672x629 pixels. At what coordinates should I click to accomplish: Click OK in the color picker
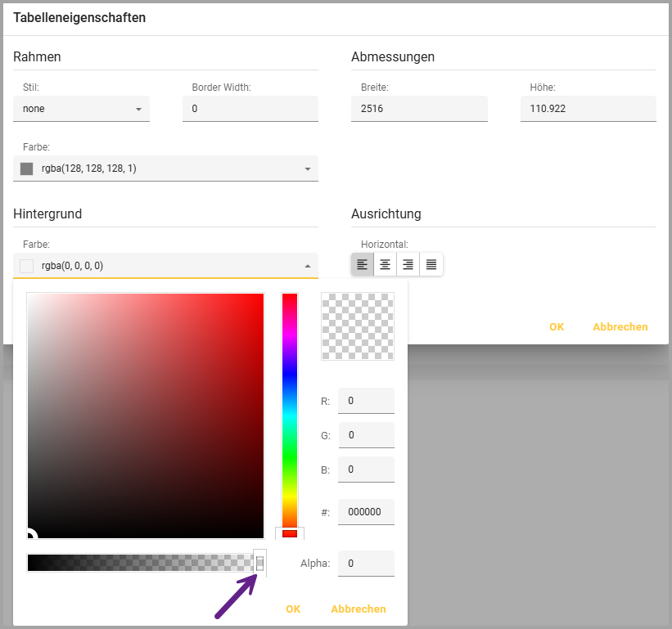[x=293, y=609]
